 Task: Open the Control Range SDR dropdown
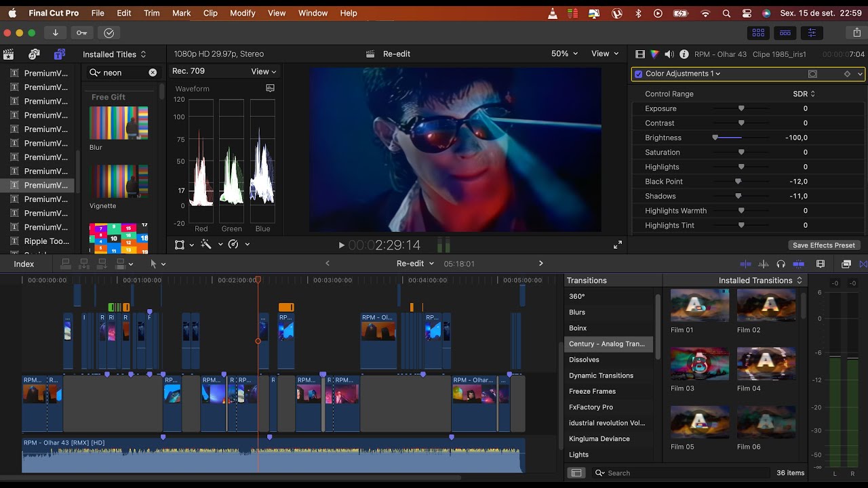[804, 94]
